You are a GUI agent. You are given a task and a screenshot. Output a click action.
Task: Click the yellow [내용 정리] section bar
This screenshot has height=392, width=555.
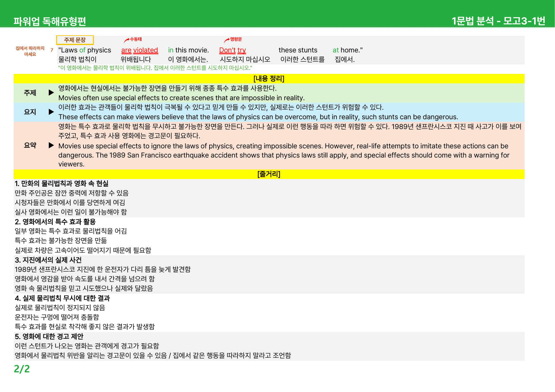[x=269, y=78]
